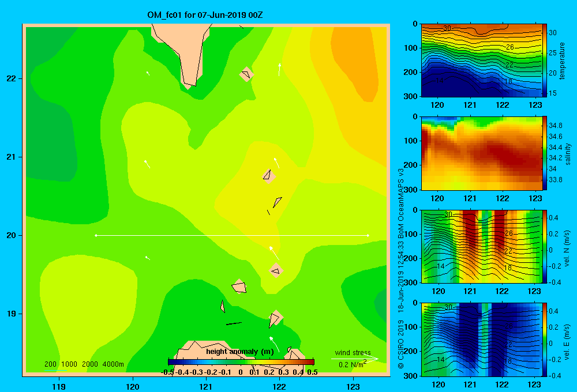The image size is (577, 392).
Task: Open the temperature section panel
Action: click(481, 61)
